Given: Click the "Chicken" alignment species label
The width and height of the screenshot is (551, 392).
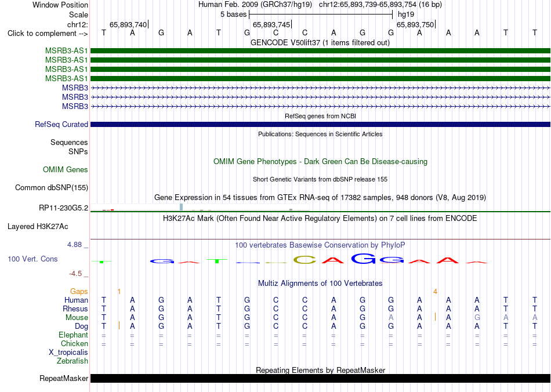Looking at the screenshot, I should click(74, 343).
